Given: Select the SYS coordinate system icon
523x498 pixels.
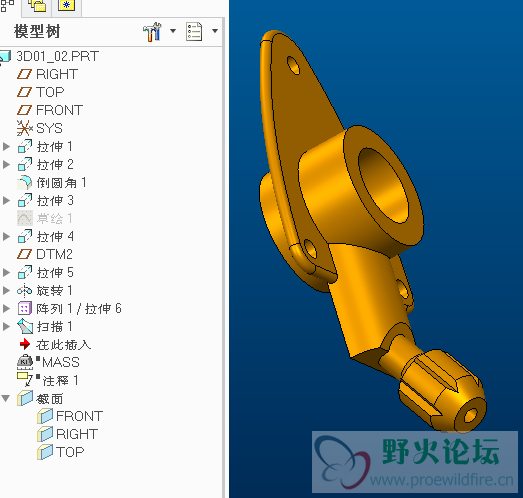Looking at the screenshot, I should click(25, 128).
